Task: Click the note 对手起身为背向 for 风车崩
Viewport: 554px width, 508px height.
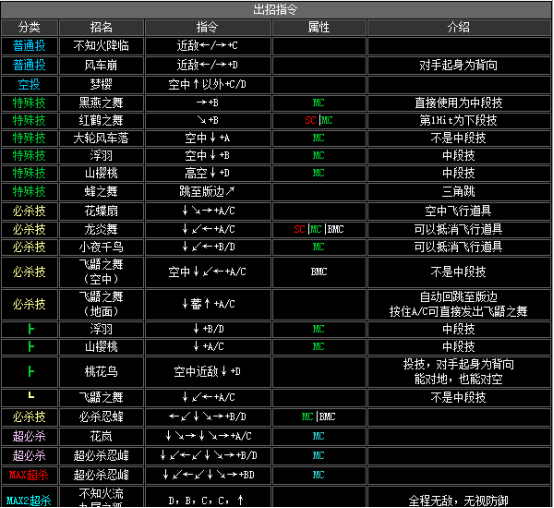Action: click(x=459, y=65)
